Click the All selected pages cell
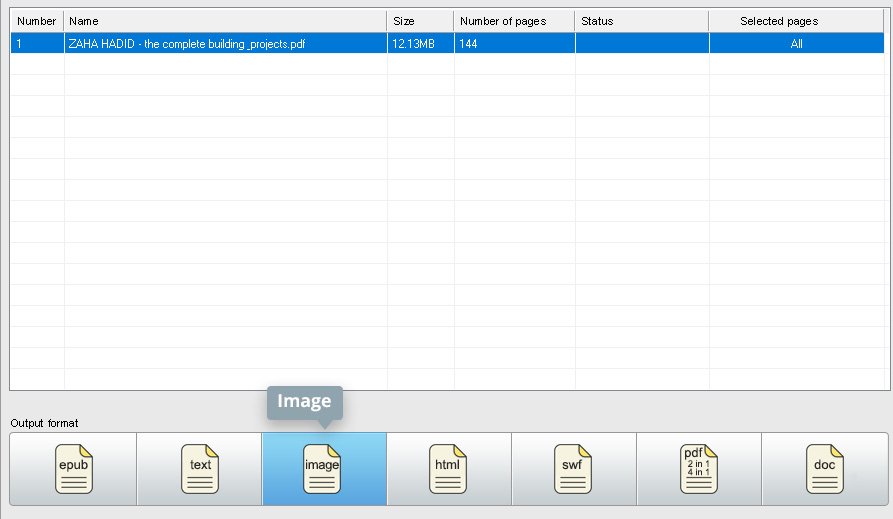The height and width of the screenshot is (519, 893). coord(796,43)
